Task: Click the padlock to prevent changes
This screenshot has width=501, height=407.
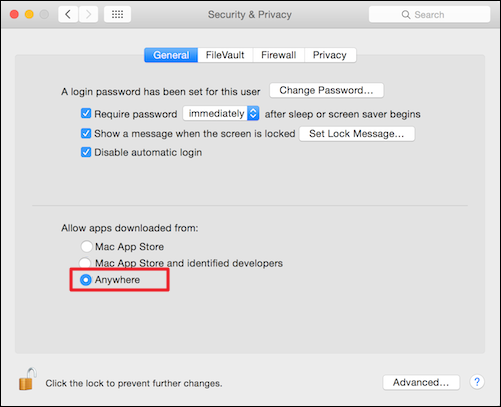Action: point(27,379)
